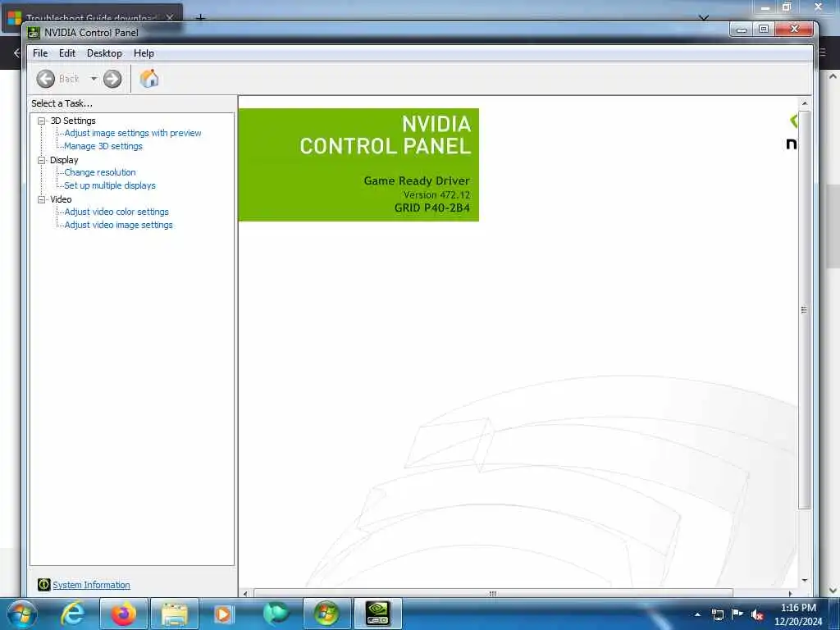Select the 3D Settings category label

point(73,121)
